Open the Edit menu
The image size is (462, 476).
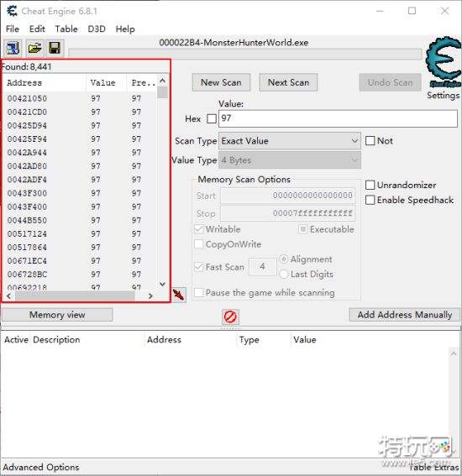37,29
